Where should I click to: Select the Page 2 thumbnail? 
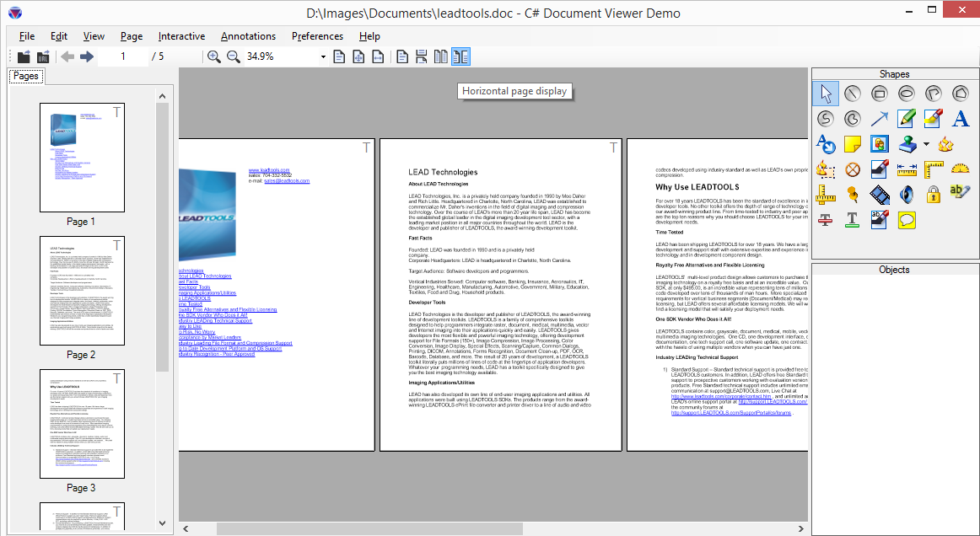pos(82,291)
